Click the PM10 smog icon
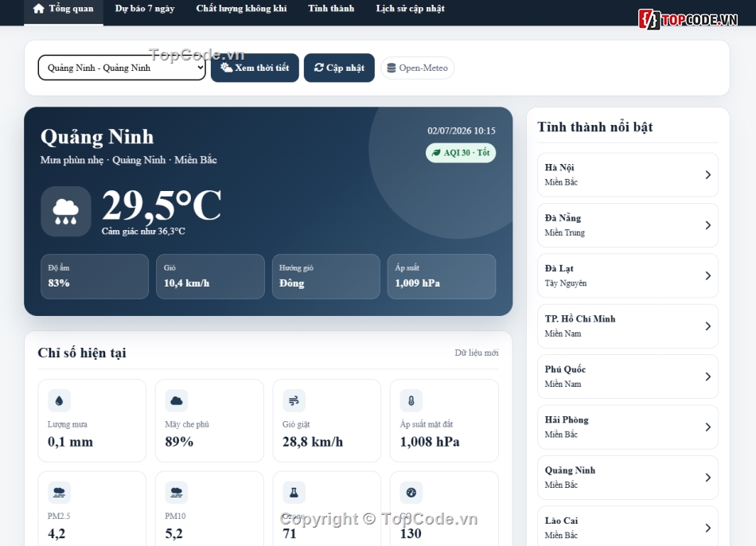This screenshot has width=756, height=546. coord(177,493)
